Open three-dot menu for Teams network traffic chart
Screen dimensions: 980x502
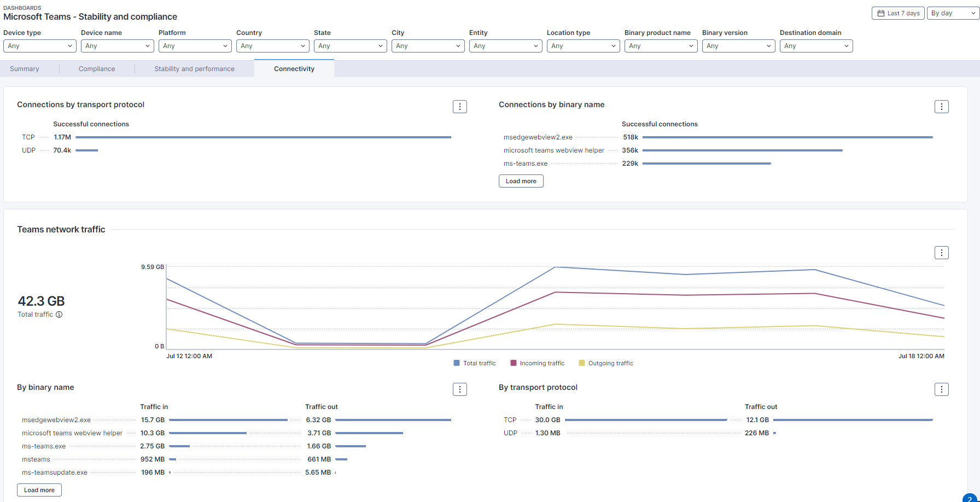[941, 253]
